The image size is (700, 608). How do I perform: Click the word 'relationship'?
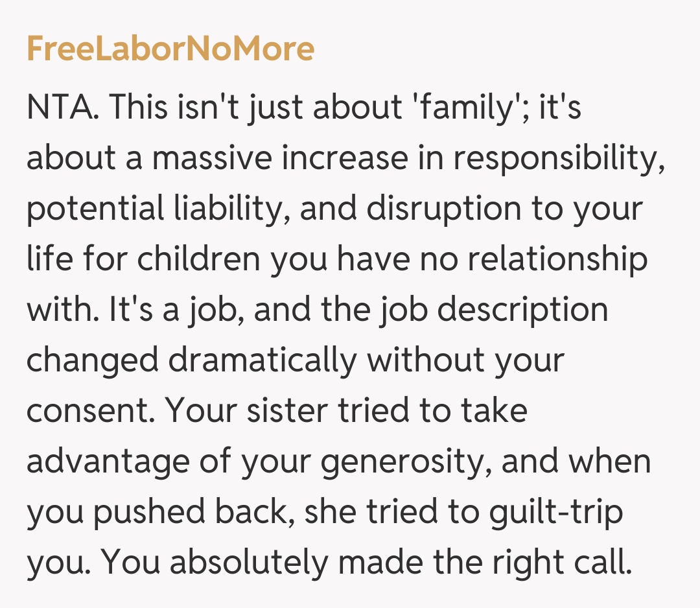[557, 260]
